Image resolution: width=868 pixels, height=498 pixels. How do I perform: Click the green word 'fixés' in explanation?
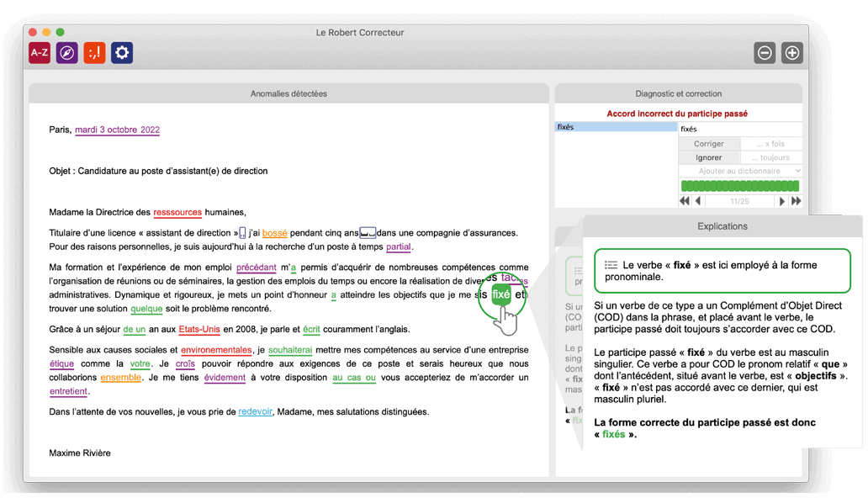pyautogui.click(x=613, y=434)
